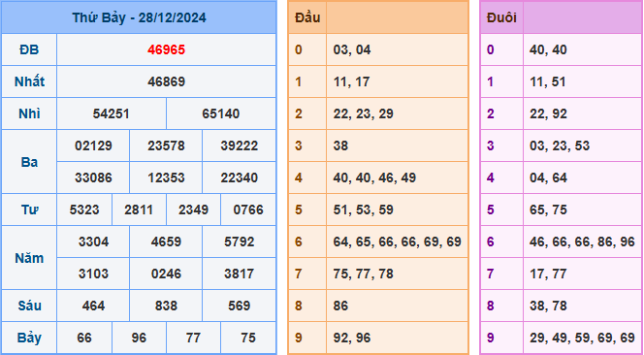
Task: Click Đuôi row 5 values 65, 75
Action: [548, 210]
